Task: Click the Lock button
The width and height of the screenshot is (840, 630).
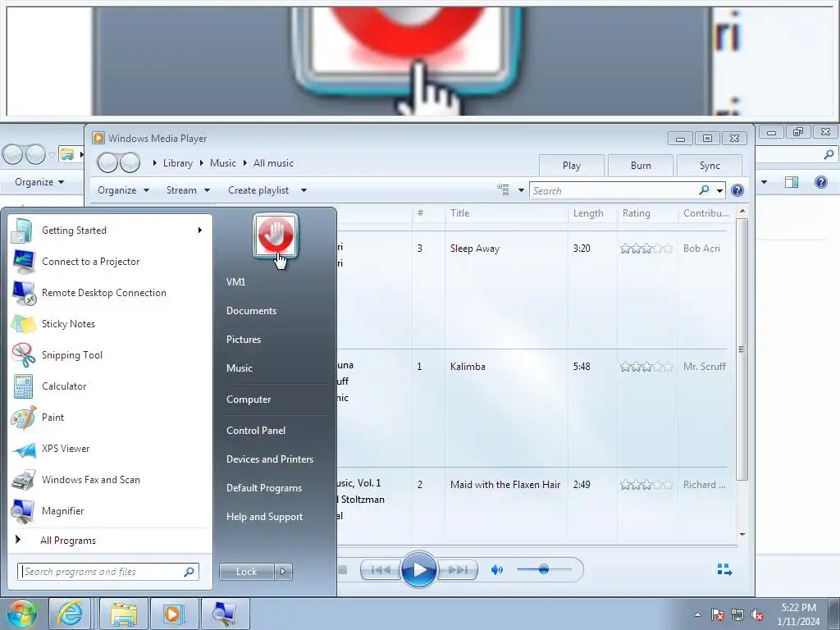Action: pyautogui.click(x=246, y=572)
